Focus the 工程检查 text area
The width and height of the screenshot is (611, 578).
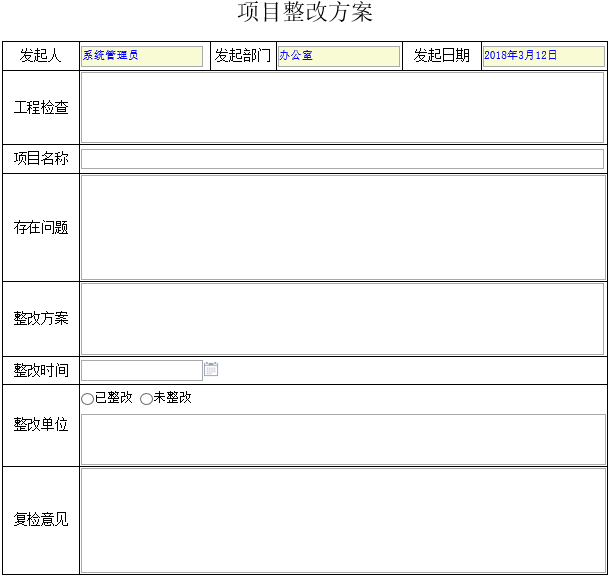click(342, 107)
